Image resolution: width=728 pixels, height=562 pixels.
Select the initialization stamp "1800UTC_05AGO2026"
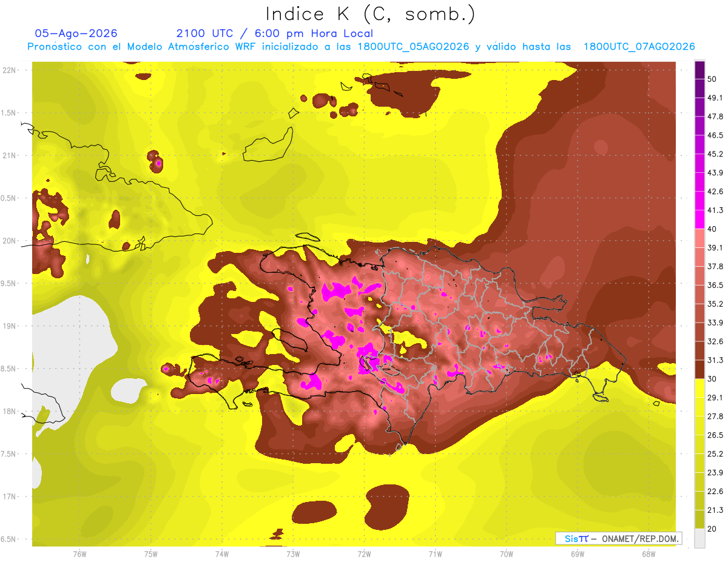click(x=414, y=47)
